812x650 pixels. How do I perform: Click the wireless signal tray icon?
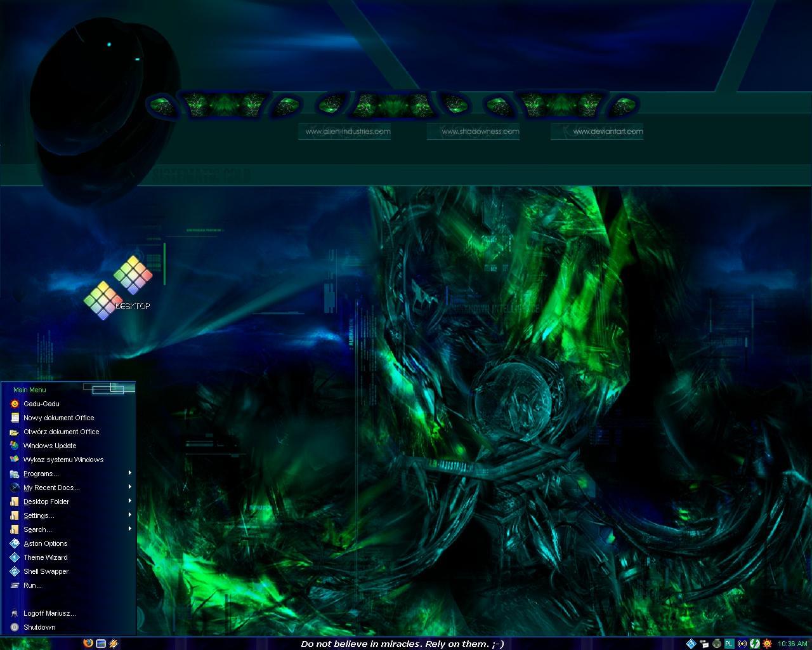[x=742, y=644]
